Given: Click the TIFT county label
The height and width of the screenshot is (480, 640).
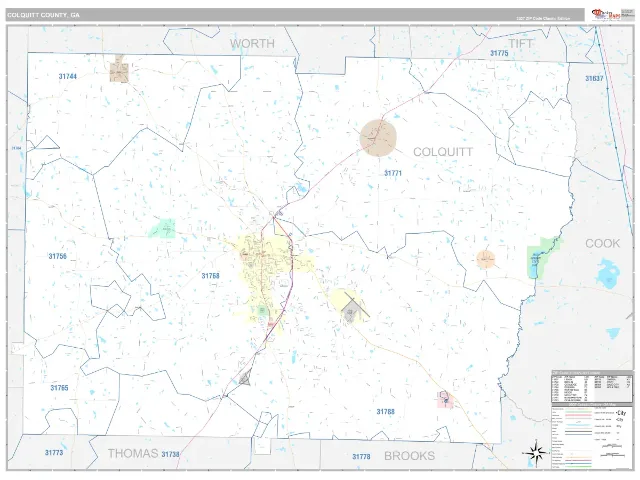Looking at the screenshot, I should [x=520, y=43].
